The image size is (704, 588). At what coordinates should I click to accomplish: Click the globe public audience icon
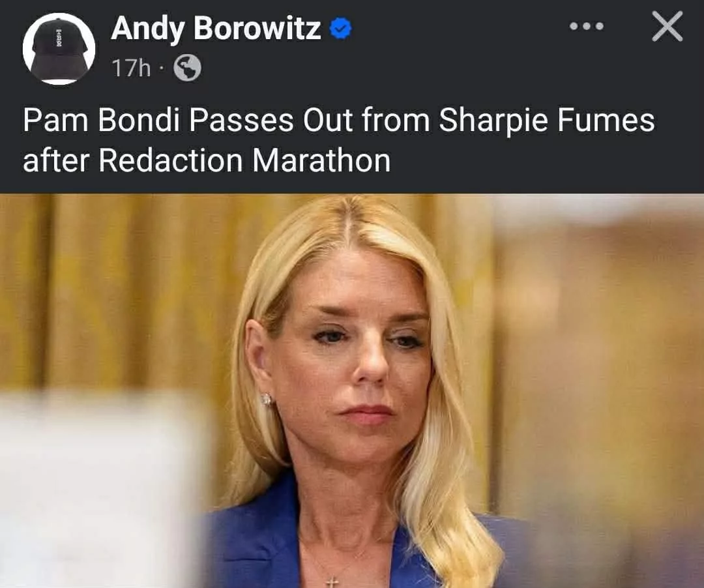[187, 68]
